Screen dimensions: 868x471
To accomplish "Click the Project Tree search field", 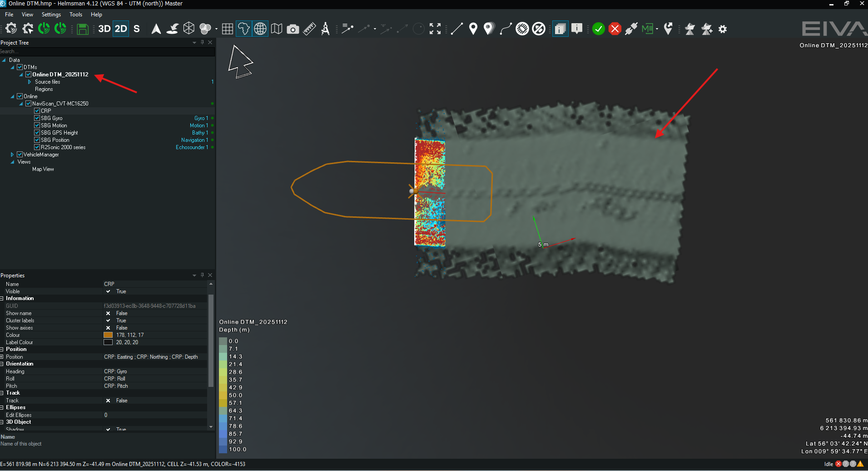I will (107, 51).
